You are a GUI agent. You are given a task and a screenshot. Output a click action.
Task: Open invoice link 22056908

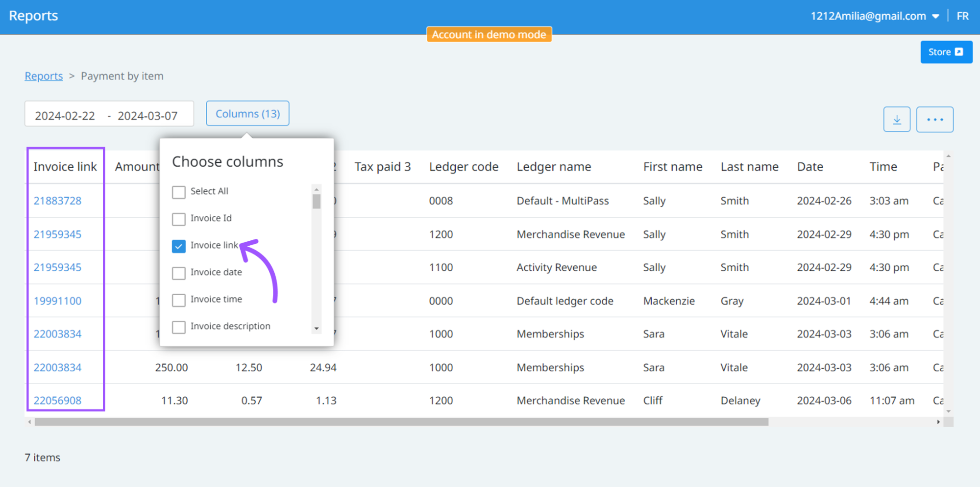click(57, 400)
